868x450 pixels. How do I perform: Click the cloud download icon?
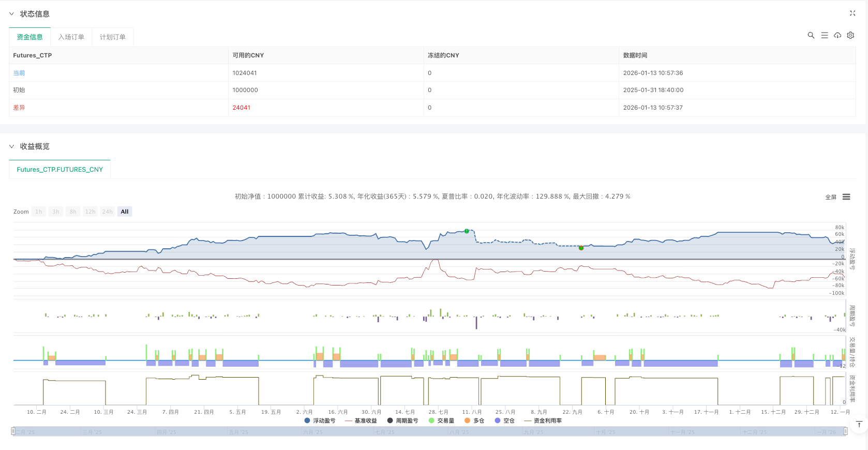[x=837, y=35]
